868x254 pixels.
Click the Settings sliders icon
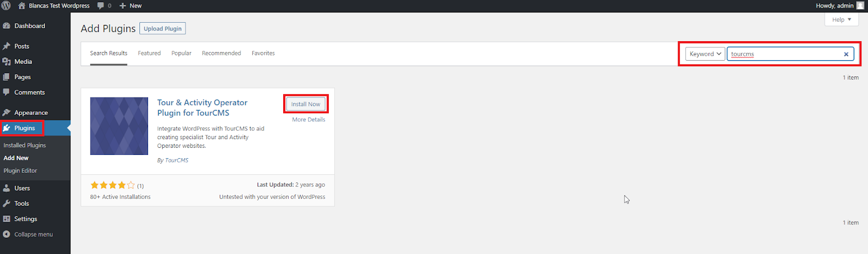coord(7,219)
